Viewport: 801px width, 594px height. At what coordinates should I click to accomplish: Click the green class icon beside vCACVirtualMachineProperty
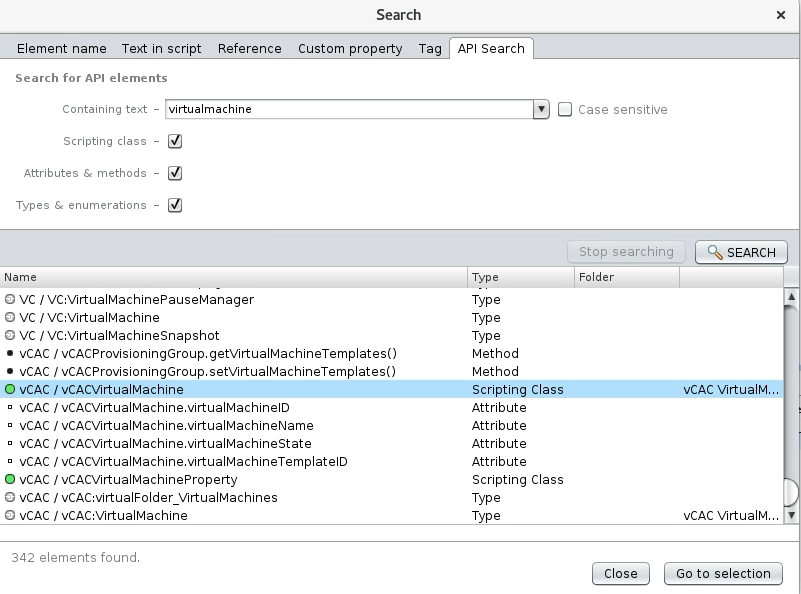tap(10, 479)
